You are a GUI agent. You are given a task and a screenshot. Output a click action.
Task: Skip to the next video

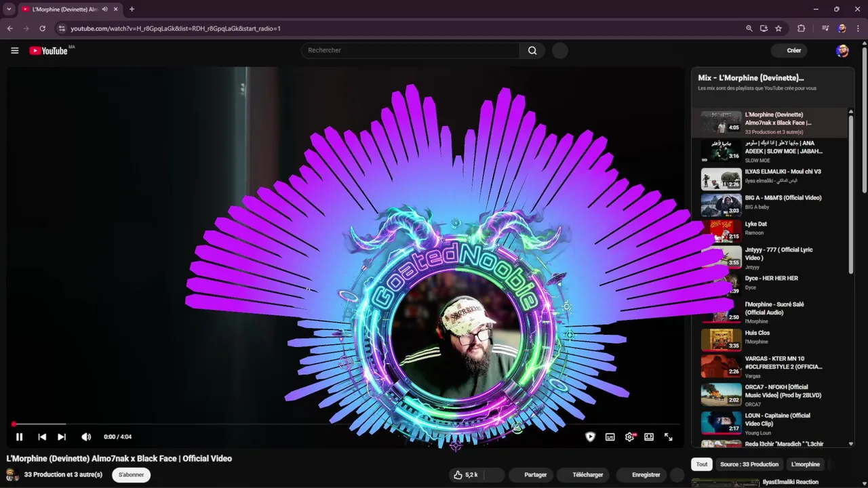62,437
